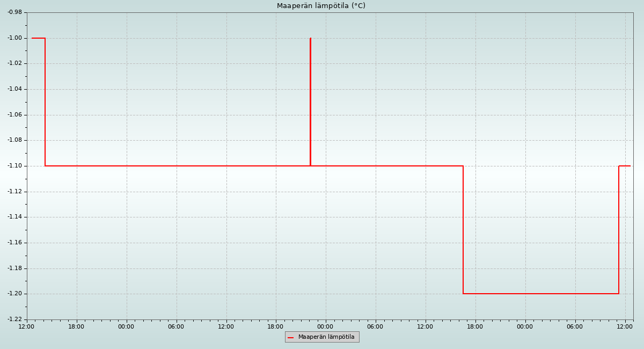Viewport: 644px width, 349px height.
Task: Click the -1.20 y-axis label
Action: point(14,294)
